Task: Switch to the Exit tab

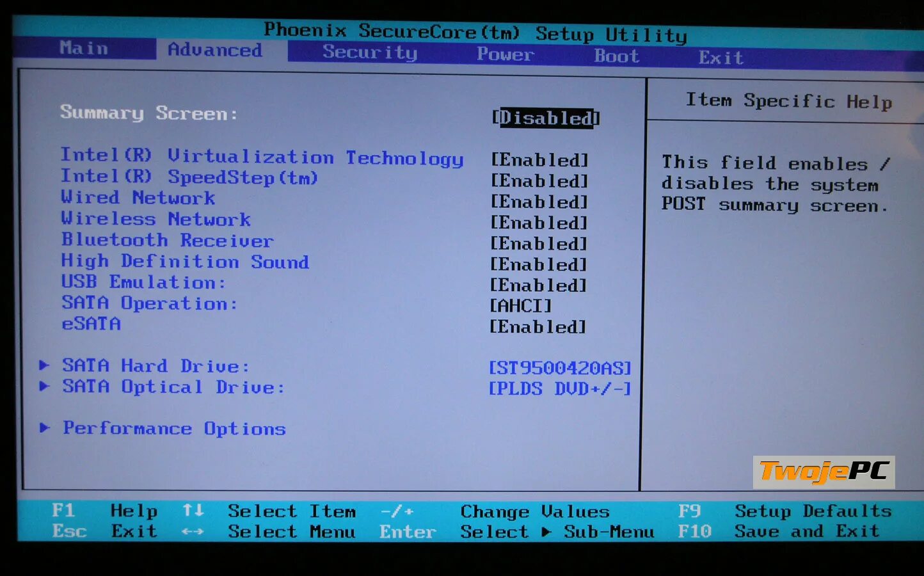Action: [x=721, y=58]
